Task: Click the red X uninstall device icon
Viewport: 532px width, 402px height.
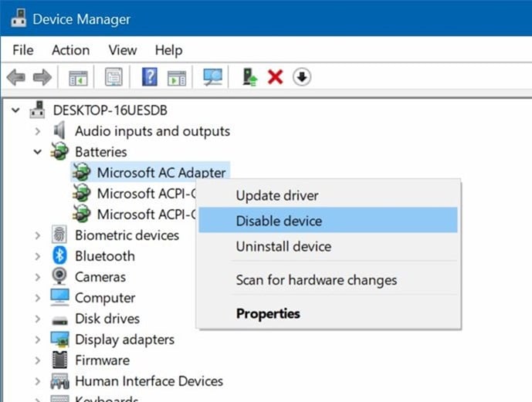Action: coord(275,77)
